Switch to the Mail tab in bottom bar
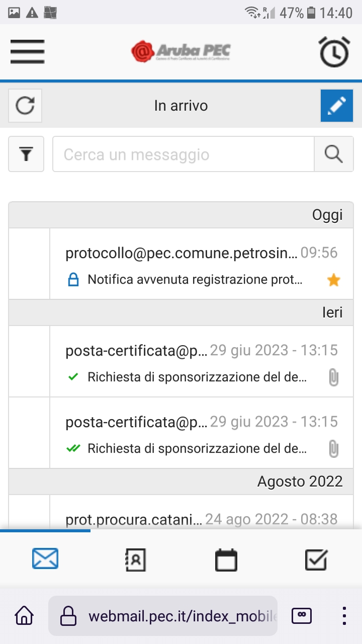This screenshot has width=362, height=644. [x=45, y=559]
